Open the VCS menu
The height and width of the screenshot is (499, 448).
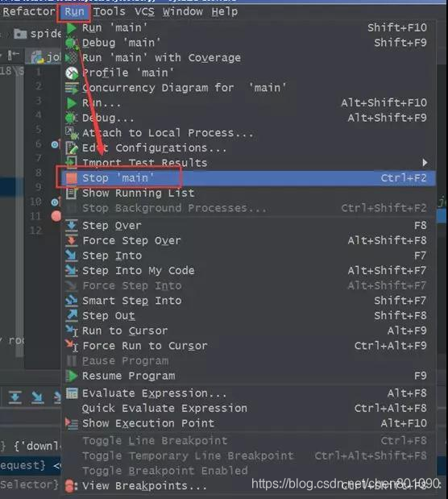point(144,12)
